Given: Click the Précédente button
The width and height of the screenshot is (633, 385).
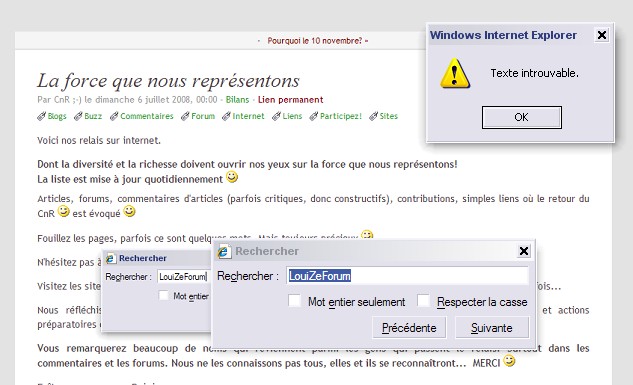Looking at the screenshot, I should coord(409,328).
